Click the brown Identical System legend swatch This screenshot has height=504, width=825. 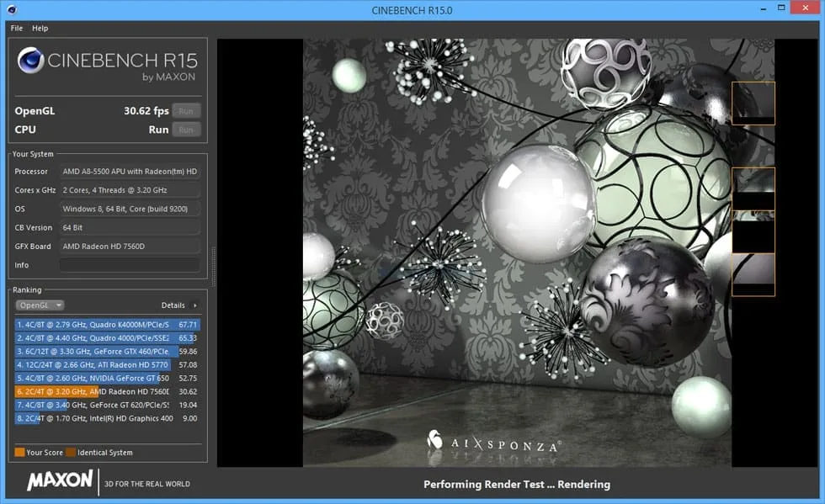click(x=71, y=453)
